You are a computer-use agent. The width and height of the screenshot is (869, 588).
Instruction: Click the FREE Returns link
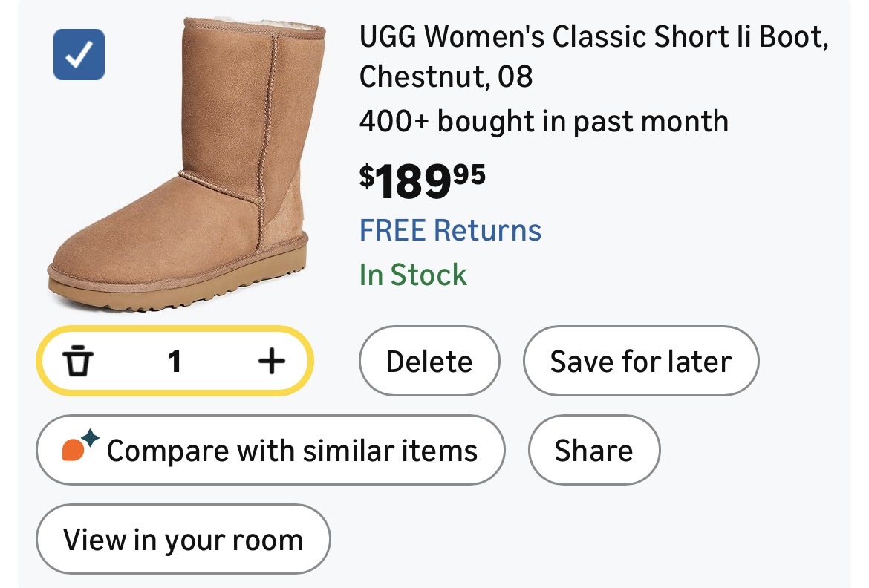(450, 230)
